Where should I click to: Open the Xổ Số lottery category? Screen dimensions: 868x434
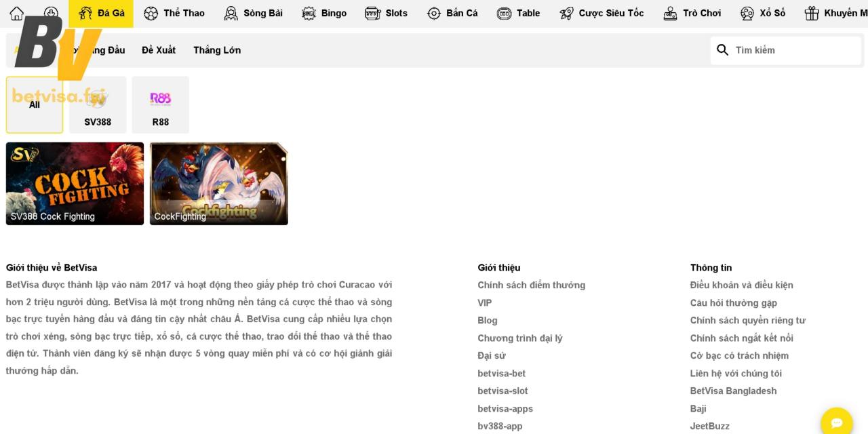coord(763,13)
